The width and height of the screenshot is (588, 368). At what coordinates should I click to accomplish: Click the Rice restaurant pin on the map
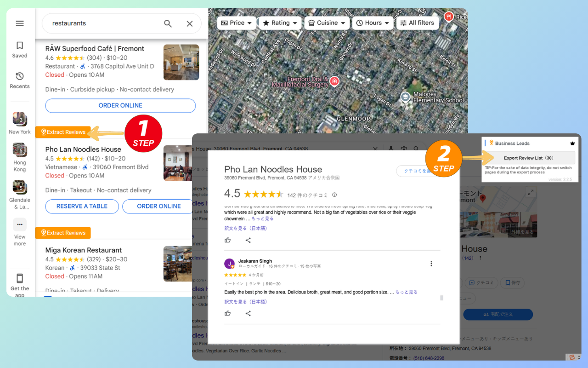click(448, 17)
